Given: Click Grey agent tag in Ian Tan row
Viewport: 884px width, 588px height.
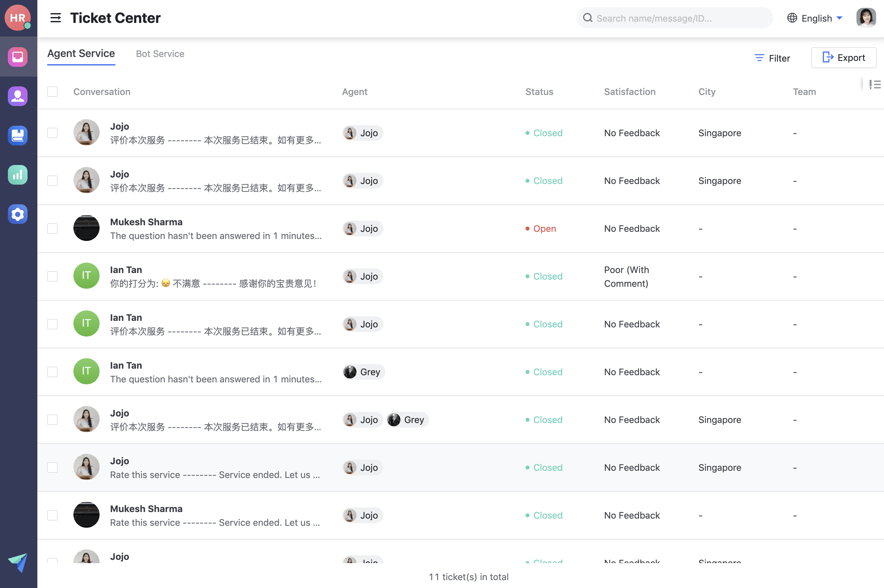Looking at the screenshot, I should click(364, 372).
